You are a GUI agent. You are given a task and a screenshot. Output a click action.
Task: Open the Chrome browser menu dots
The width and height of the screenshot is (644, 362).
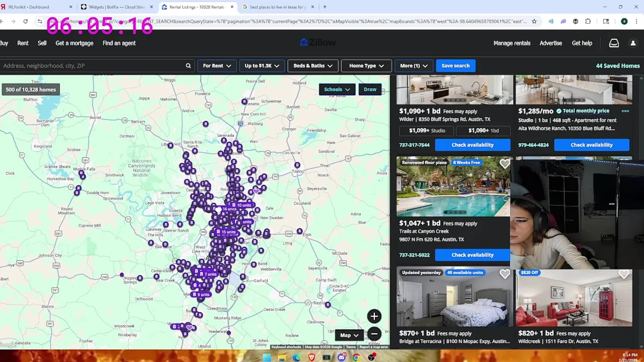tap(636, 21)
